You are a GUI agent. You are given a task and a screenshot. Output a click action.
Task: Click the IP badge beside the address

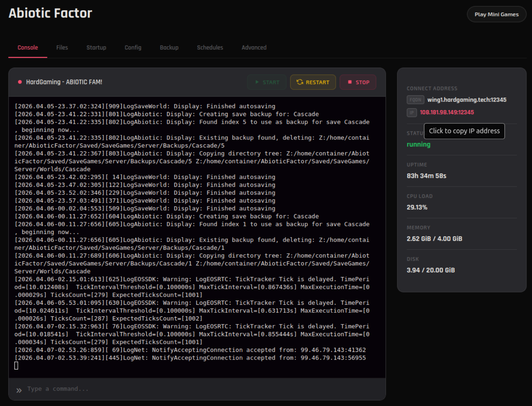(412, 113)
